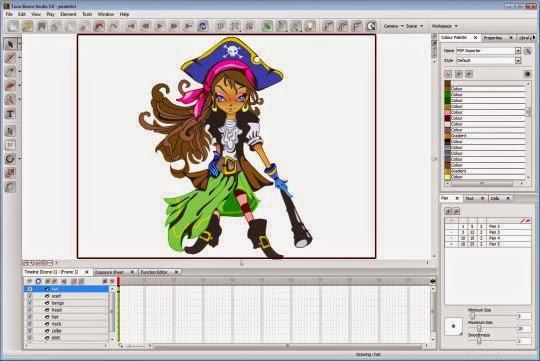The height and width of the screenshot is (361, 540).
Task: Select the Pen 4 row
Action: coord(488,238)
